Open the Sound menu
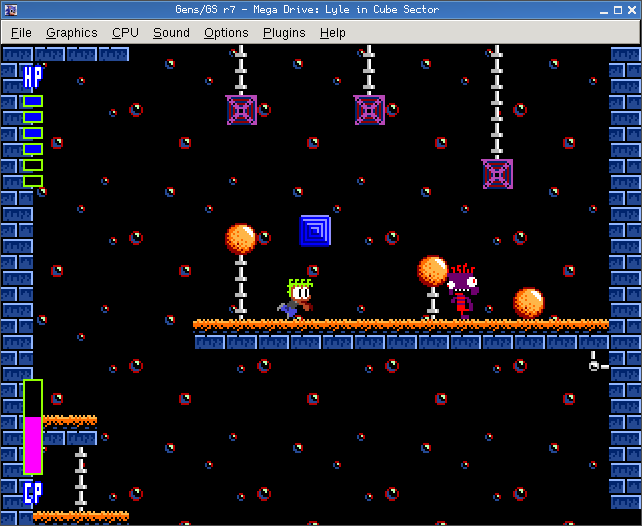Screen dimensions: 642x526 [x=171, y=33]
